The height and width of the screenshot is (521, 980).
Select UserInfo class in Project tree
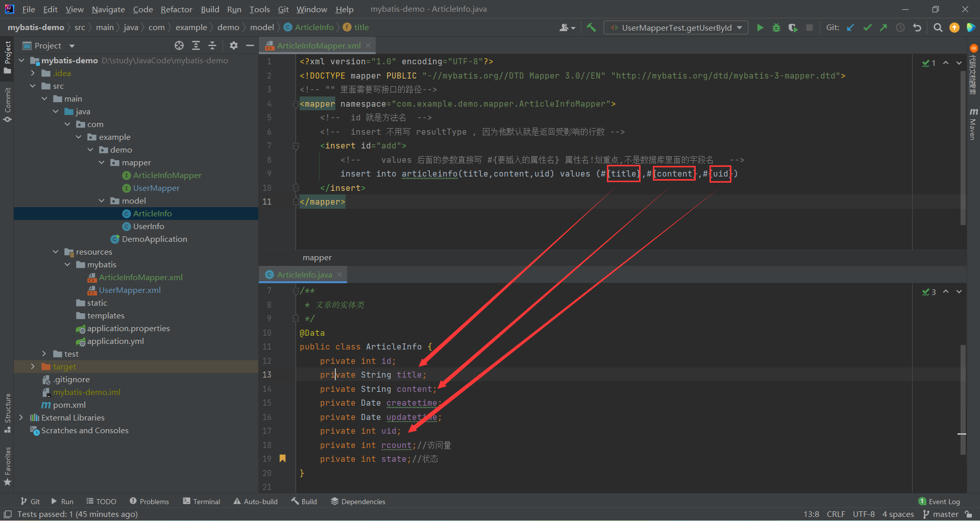click(x=149, y=226)
